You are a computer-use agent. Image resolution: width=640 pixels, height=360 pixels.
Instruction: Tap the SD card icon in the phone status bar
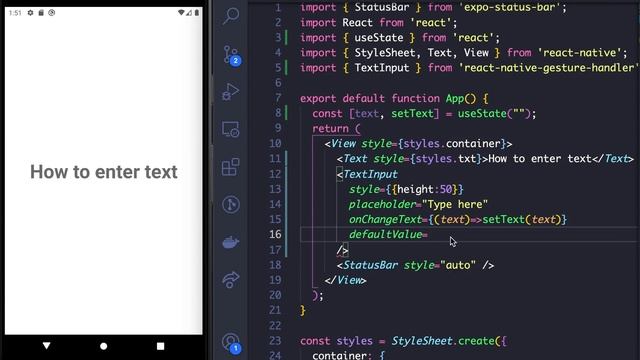click(41, 13)
